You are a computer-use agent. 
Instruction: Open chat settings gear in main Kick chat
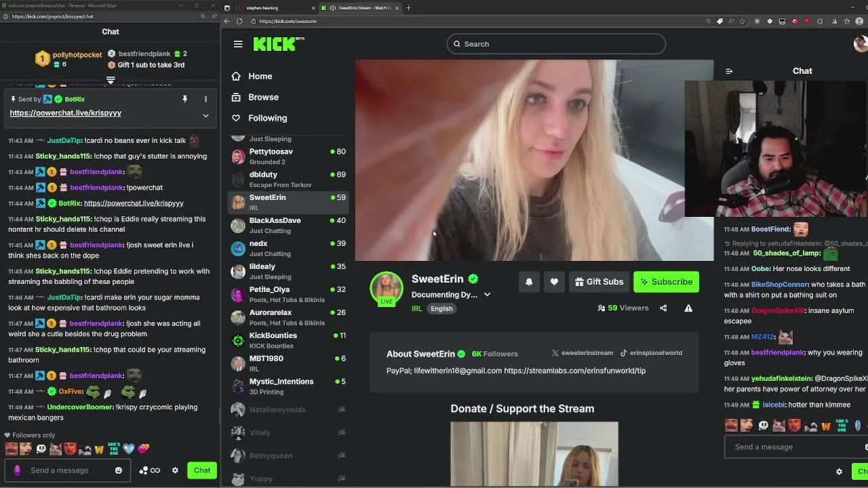click(840, 472)
